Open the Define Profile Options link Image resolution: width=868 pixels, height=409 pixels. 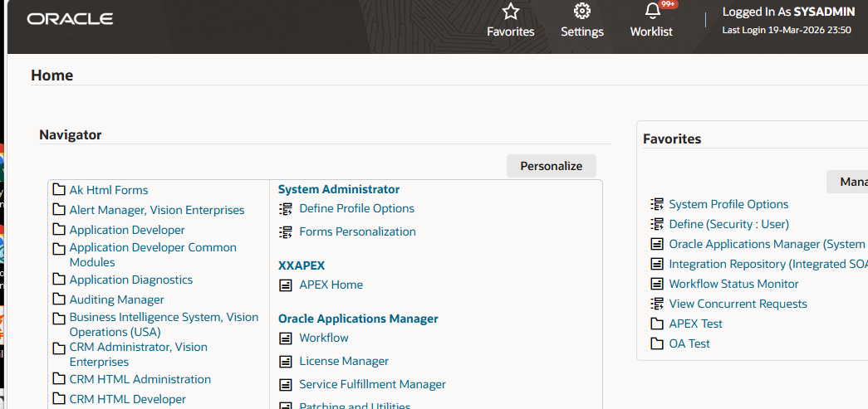(356, 208)
